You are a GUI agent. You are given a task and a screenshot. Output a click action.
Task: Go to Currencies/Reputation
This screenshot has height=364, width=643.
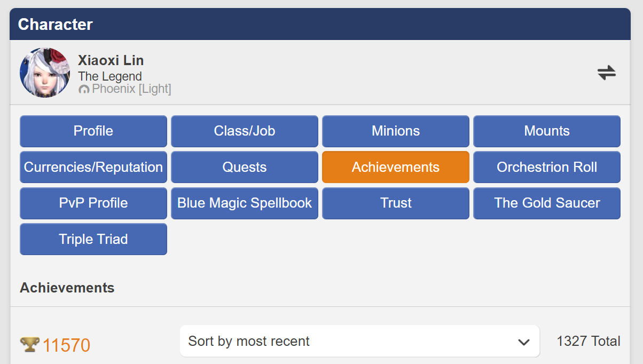click(93, 167)
